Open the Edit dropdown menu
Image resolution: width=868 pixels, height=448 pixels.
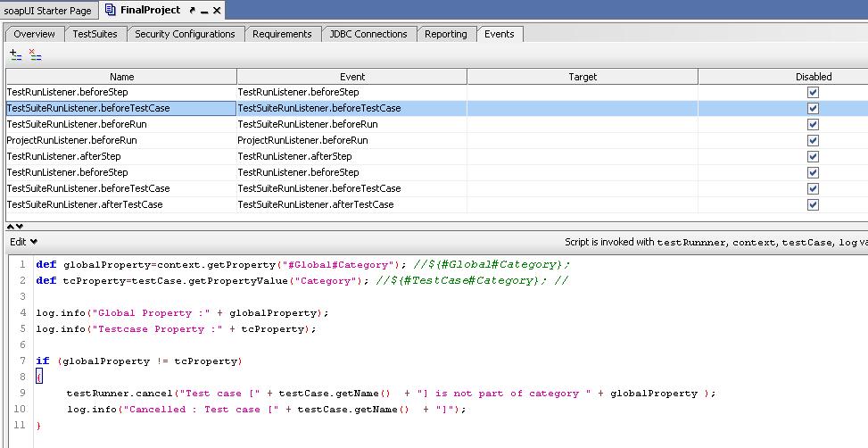(24, 242)
